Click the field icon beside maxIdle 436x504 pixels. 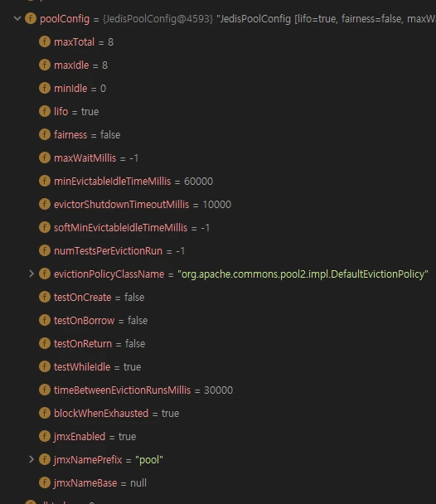[x=45, y=65]
